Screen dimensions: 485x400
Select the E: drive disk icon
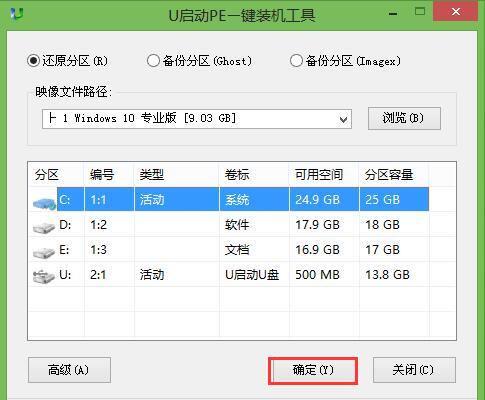point(44,252)
